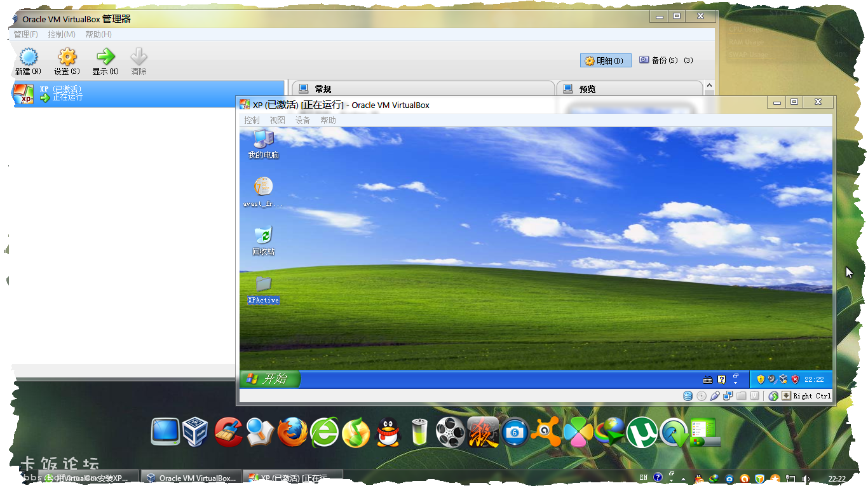Click EN language indicator in Windows taskbar
Image resolution: width=868 pixels, height=488 pixels.
click(x=644, y=477)
